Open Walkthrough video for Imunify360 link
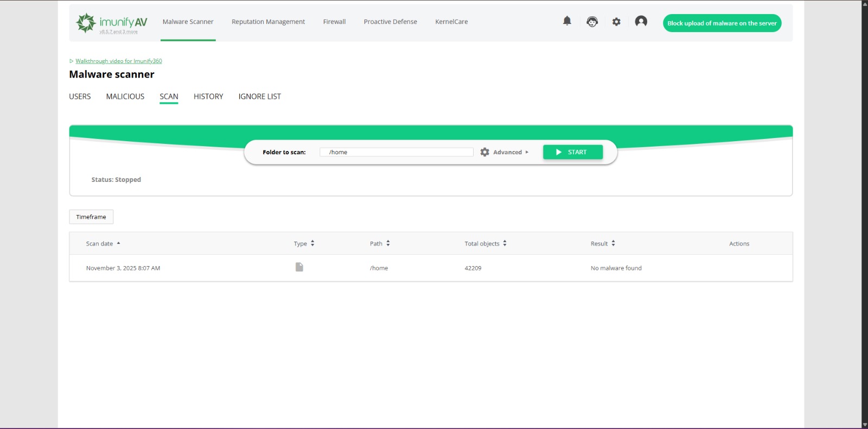Screen dimensions: 868x429 (119, 61)
